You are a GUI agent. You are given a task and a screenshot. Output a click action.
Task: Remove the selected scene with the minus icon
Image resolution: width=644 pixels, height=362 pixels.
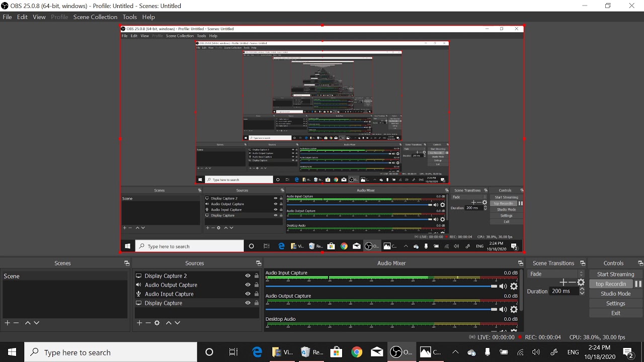[16, 323]
